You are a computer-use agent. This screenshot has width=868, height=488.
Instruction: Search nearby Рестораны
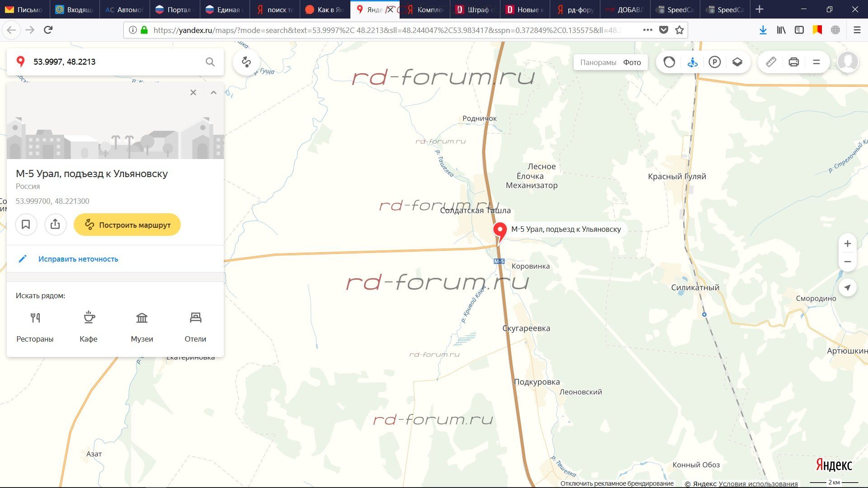pos(35,327)
